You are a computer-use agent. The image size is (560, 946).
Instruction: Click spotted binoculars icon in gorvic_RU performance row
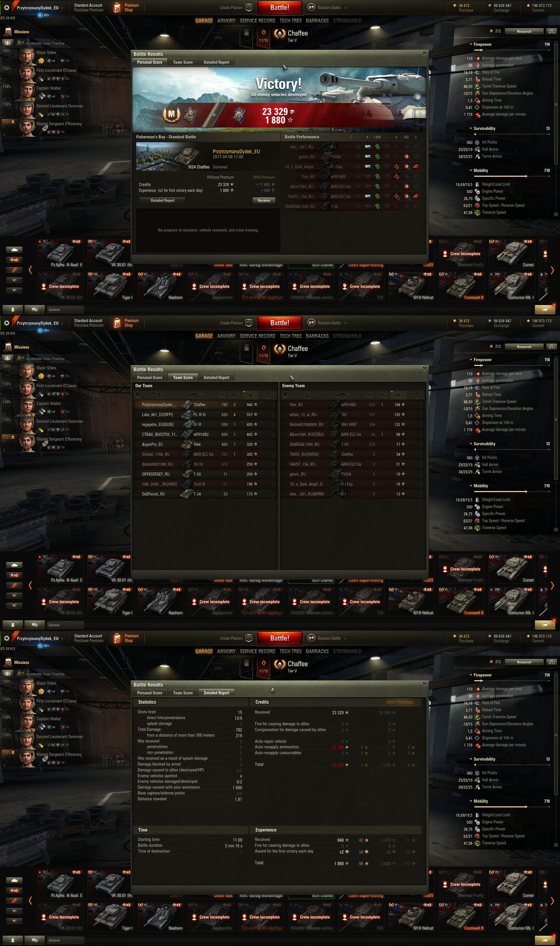pos(367,156)
